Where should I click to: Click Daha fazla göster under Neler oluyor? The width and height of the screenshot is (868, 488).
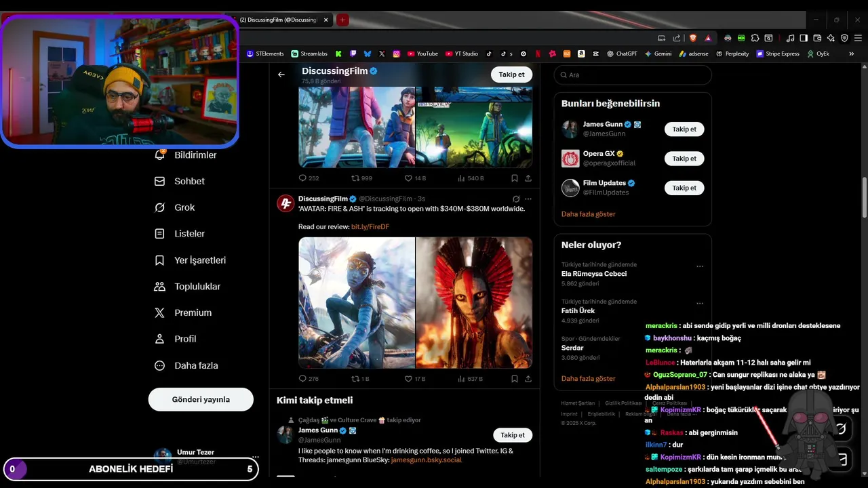point(589,378)
